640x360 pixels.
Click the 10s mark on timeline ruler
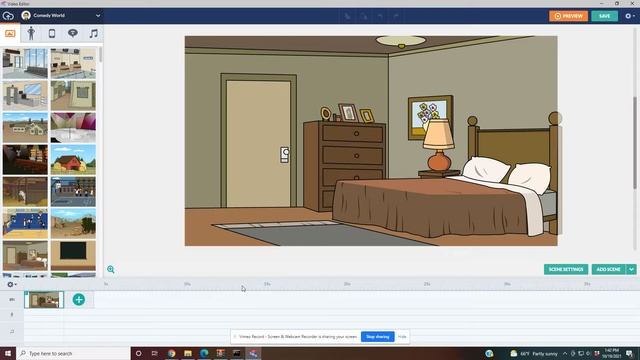[187, 284]
